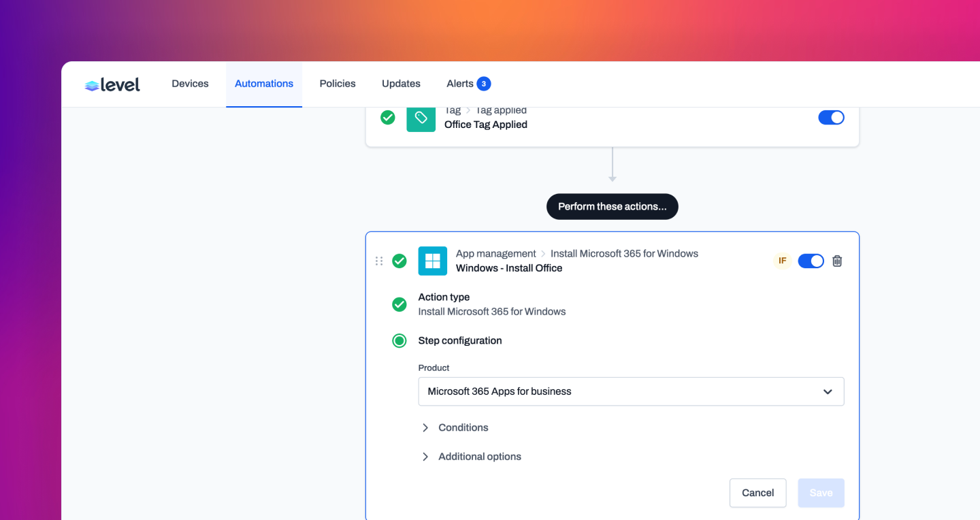Click the Level logo
The height and width of the screenshot is (520, 980).
click(x=112, y=84)
